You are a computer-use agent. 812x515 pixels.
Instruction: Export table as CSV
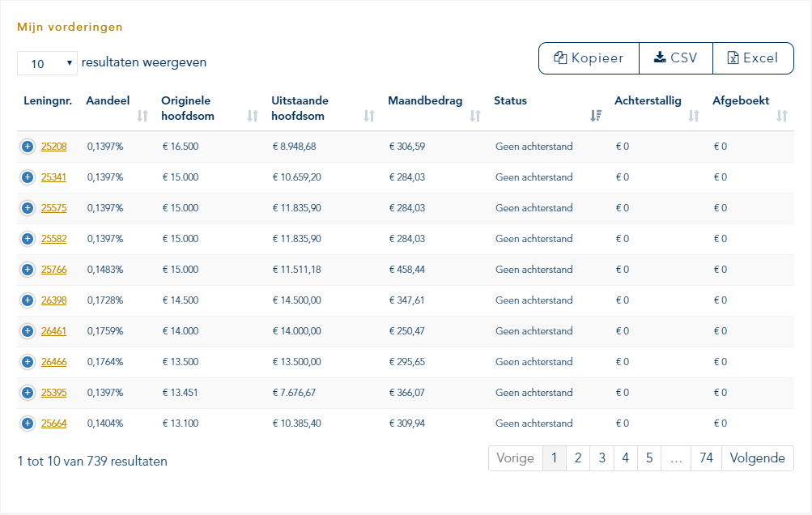coord(676,58)
